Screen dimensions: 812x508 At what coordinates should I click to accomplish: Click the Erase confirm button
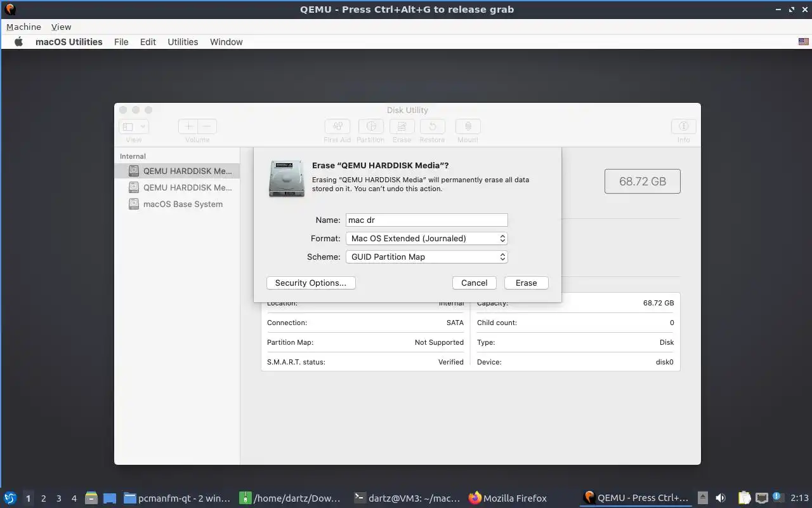(x=526, y=283)
